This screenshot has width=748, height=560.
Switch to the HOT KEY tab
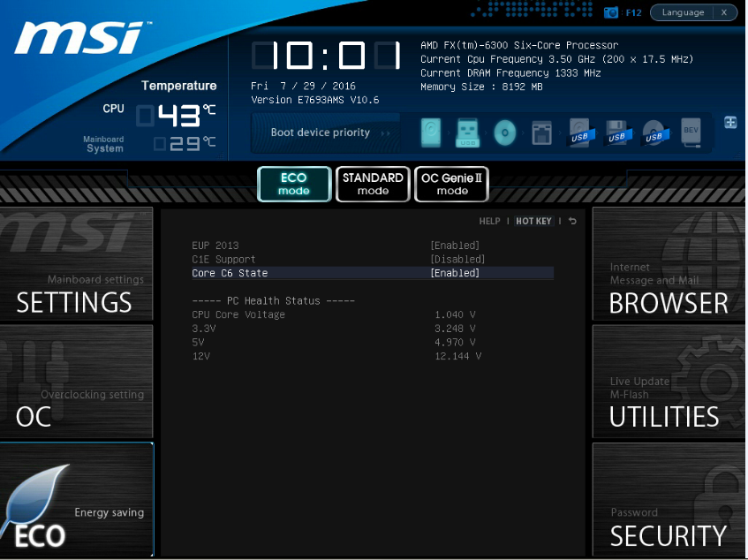point(533,222)
